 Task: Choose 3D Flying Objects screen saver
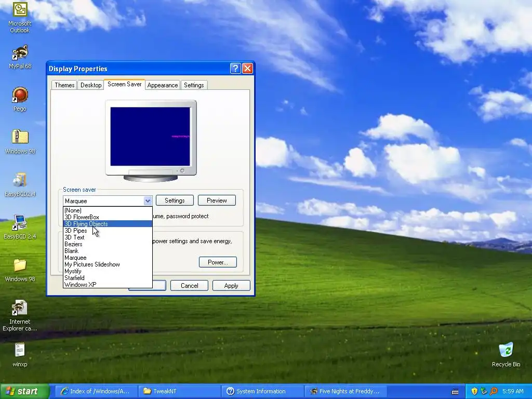[108, 224]
